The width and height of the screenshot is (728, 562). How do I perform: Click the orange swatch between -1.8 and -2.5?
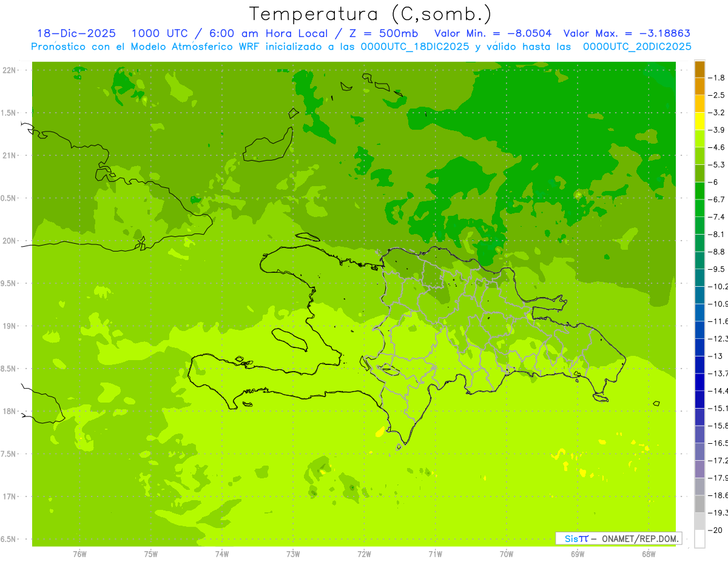tap(699, 87)
